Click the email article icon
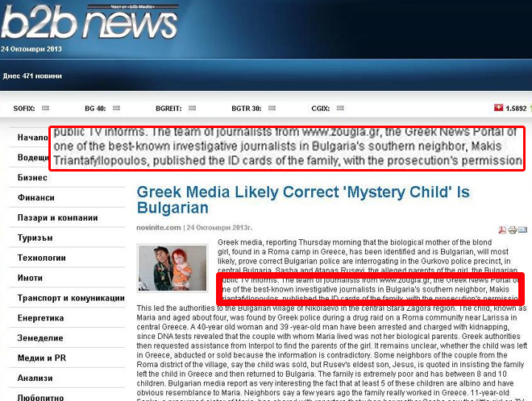The image size is (532, 401). click(525, 230)
